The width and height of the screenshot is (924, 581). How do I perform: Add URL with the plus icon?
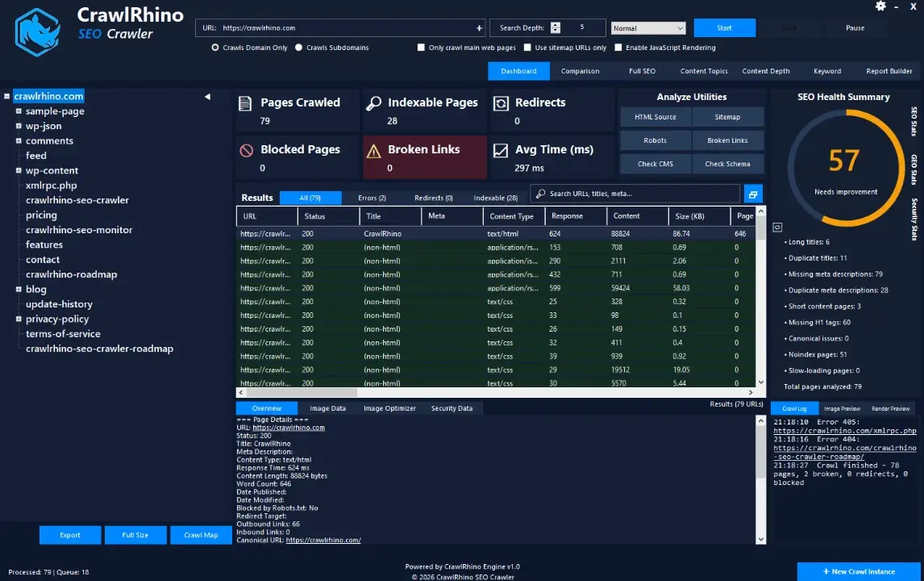[479, 27]
